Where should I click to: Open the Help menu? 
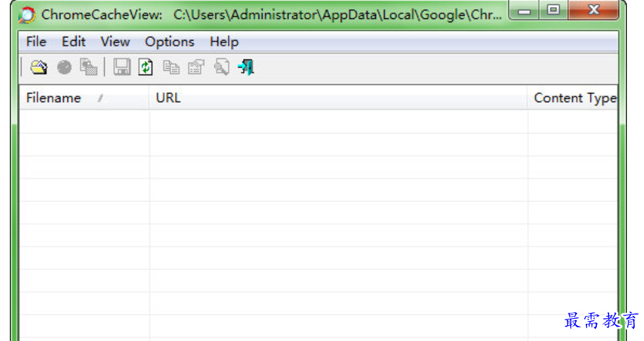point(224,42)
